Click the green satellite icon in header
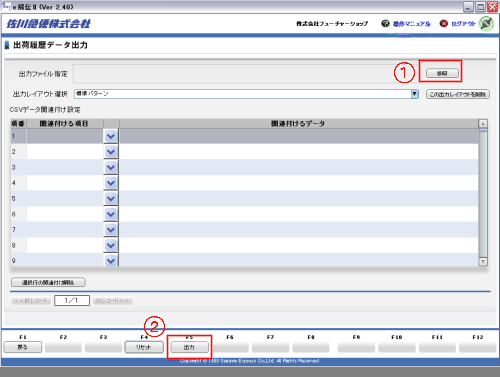 click(x=486, y=23)
